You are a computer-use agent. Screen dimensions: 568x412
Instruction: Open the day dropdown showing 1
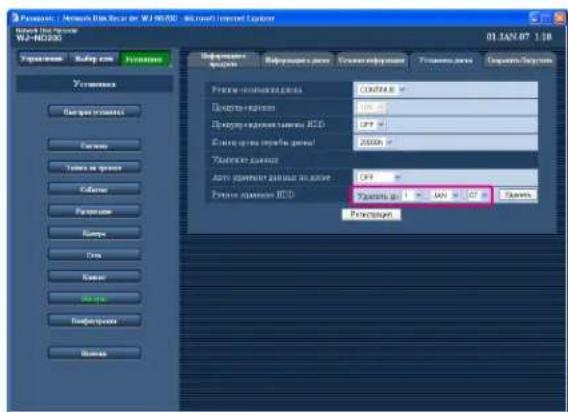coord(412,195)
